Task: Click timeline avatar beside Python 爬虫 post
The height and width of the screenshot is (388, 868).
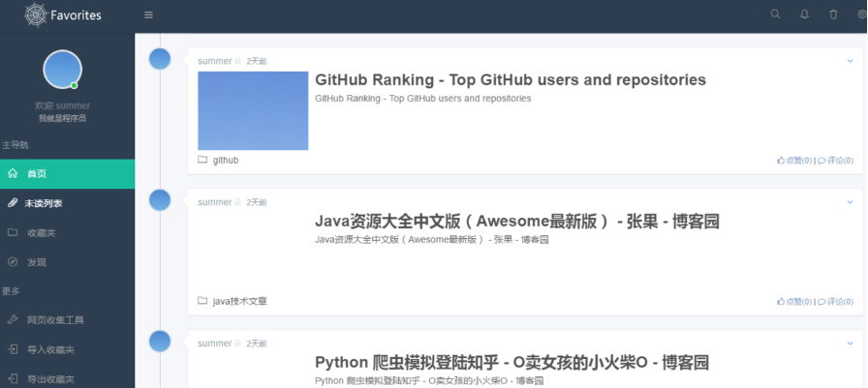Action: click(x=160, y=341)
